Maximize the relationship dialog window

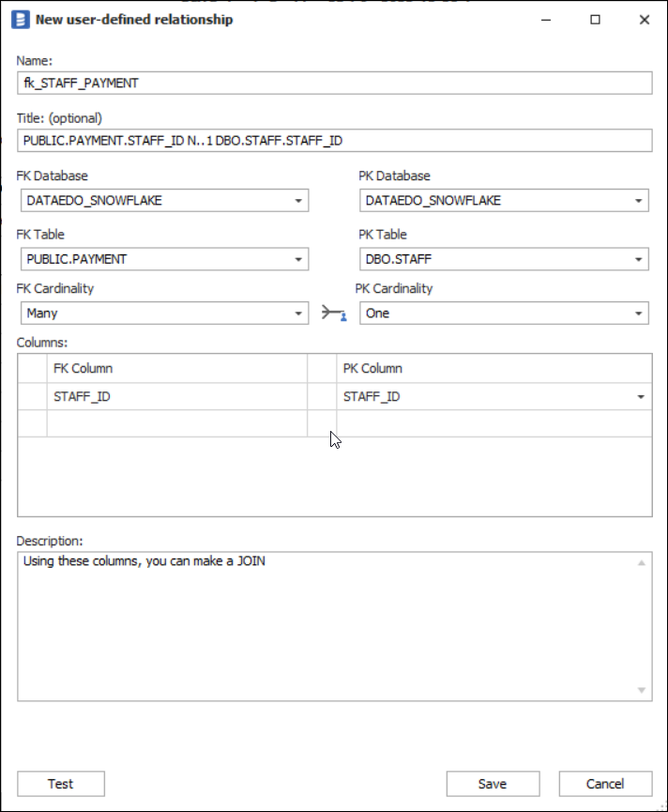tap(595, 19)
